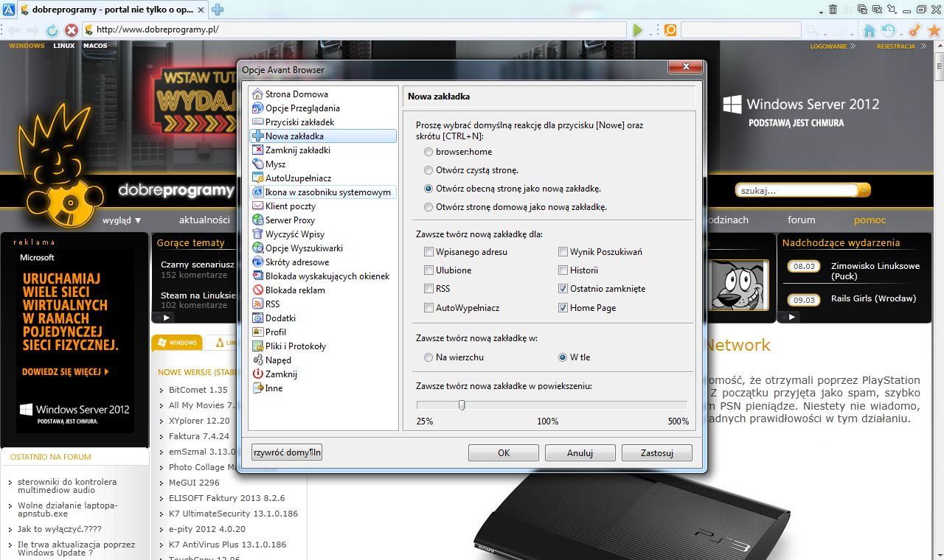Choose Otwórz stronę domową jako nową zakładkę
Screen dimensions: 944x560
[428, 207]
